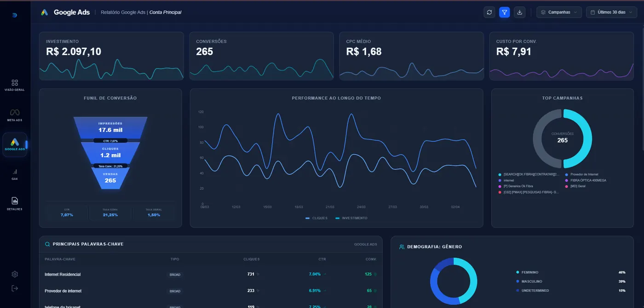Click the Conversões 265 card
The image size is (644, 308).
click(261, 56)
